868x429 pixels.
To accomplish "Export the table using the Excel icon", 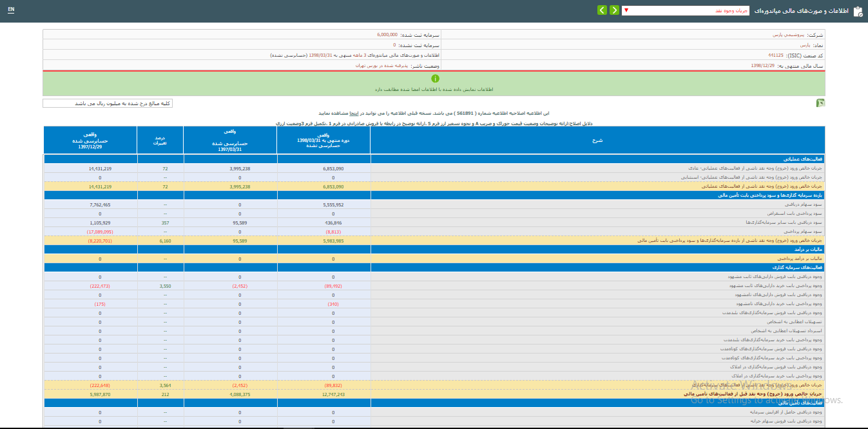I will click(820, 103).
